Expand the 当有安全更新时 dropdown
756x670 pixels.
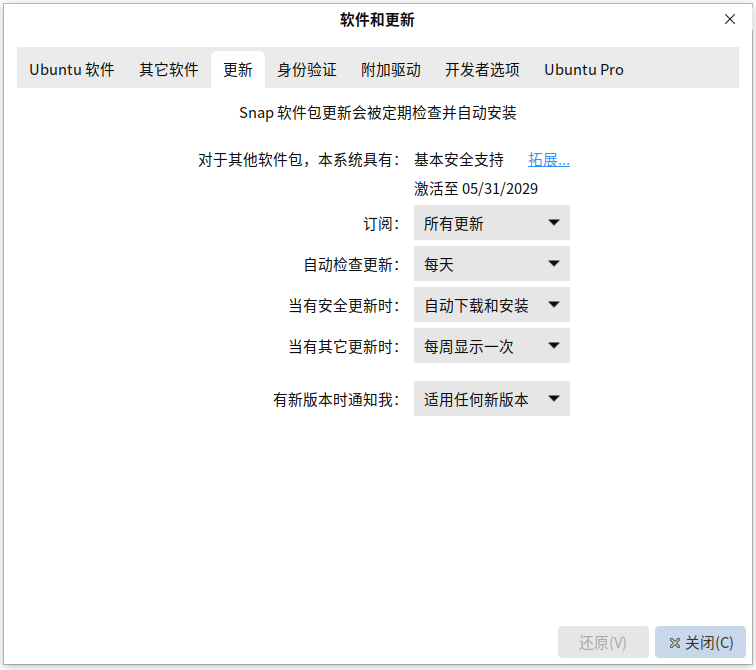click(492, 305)
